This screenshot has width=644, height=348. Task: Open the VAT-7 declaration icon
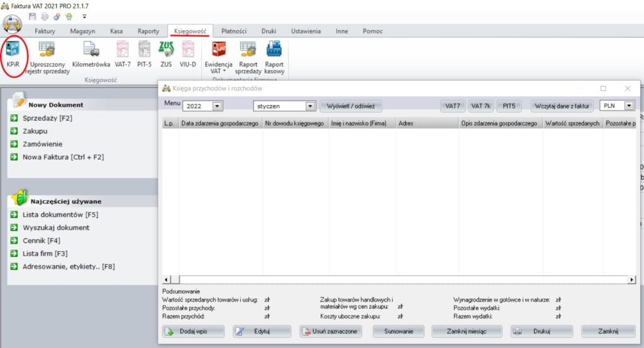123,54
